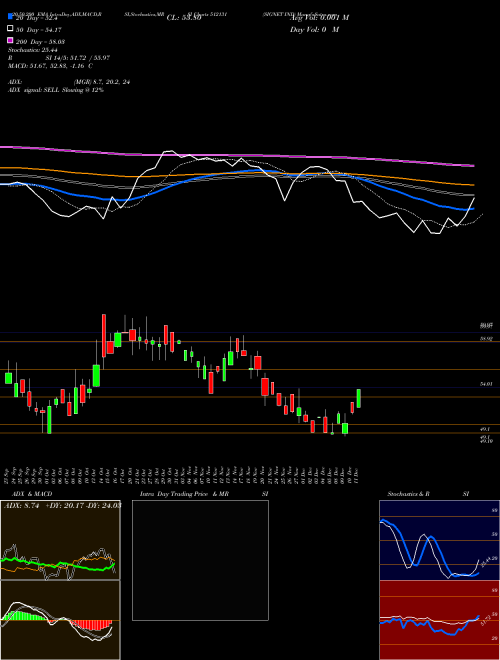Click the magenta 200 Day legend swatch
The width and height of the screenshot is (500, 660).
pyautogui.click(x=10, y=40)
